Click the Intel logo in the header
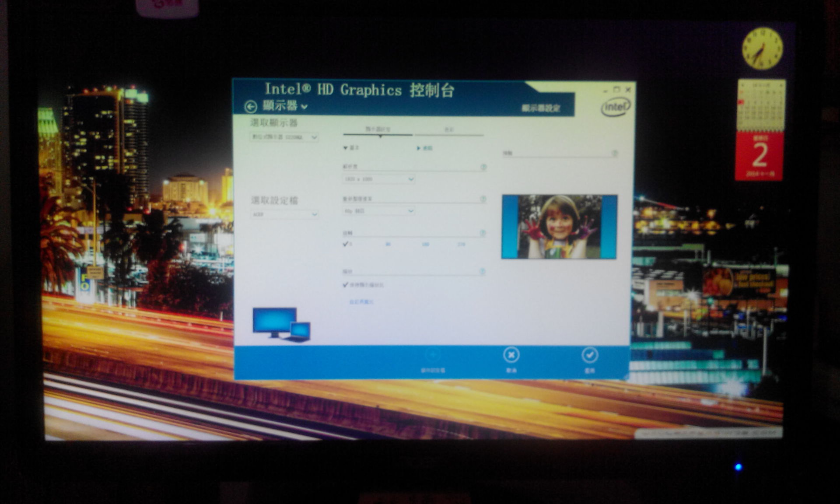 click(x=616, y=107)
